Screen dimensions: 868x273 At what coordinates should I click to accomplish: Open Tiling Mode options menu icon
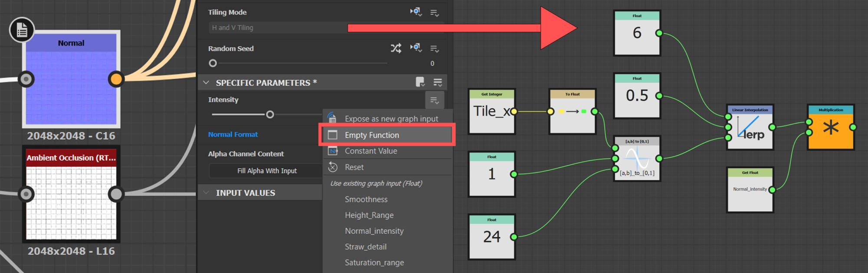[x=434, y=13]
